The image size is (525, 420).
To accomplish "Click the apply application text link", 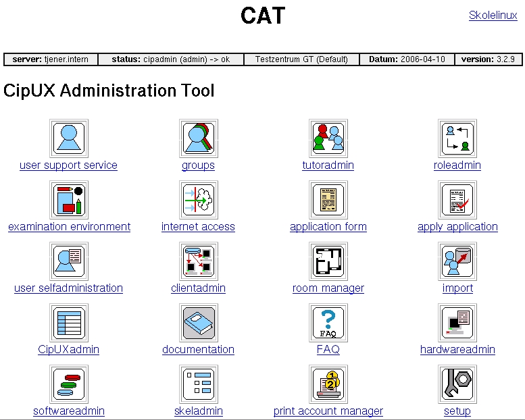I will [x=457, y=227].
